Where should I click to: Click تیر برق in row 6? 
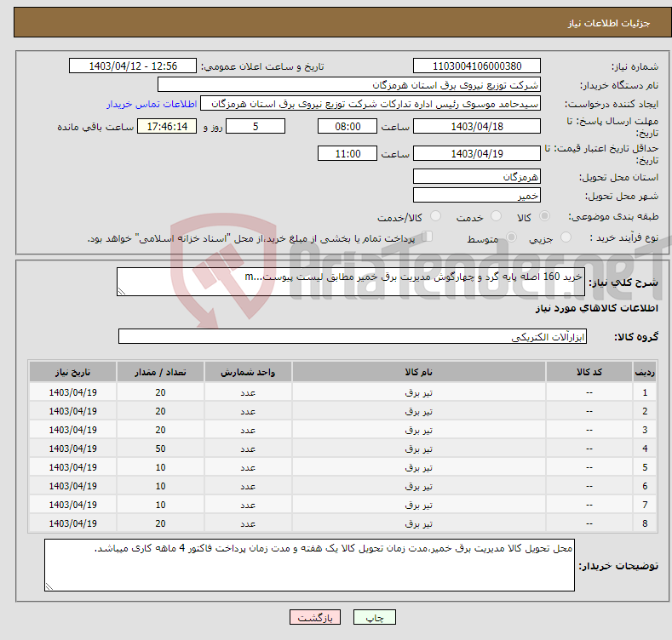419,486
